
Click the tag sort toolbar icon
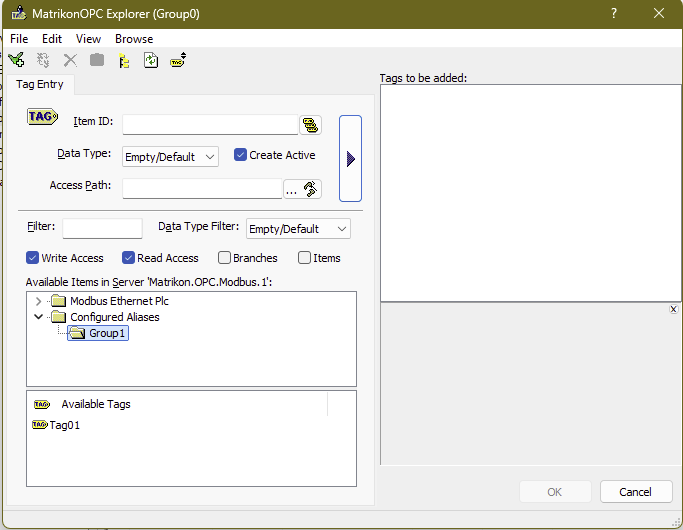178,60
